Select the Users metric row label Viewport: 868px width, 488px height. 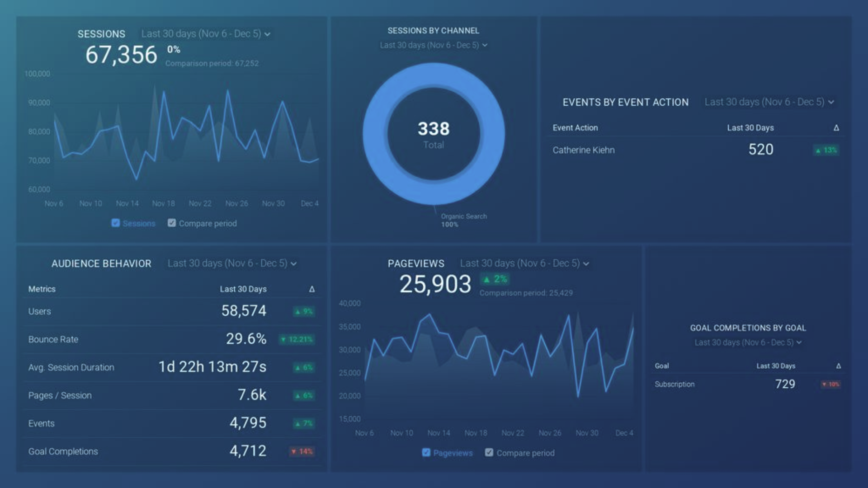[x=40, y=311]
